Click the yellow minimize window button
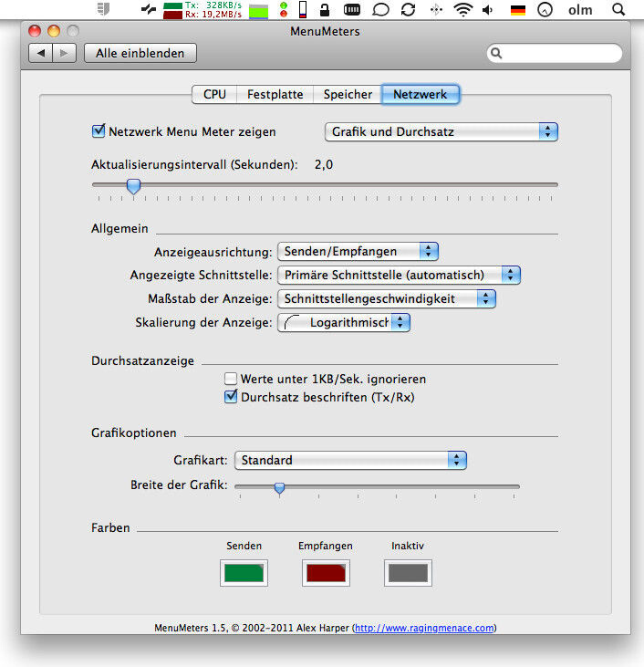This screenshot has width=644, height=667. tap(54, 31)
